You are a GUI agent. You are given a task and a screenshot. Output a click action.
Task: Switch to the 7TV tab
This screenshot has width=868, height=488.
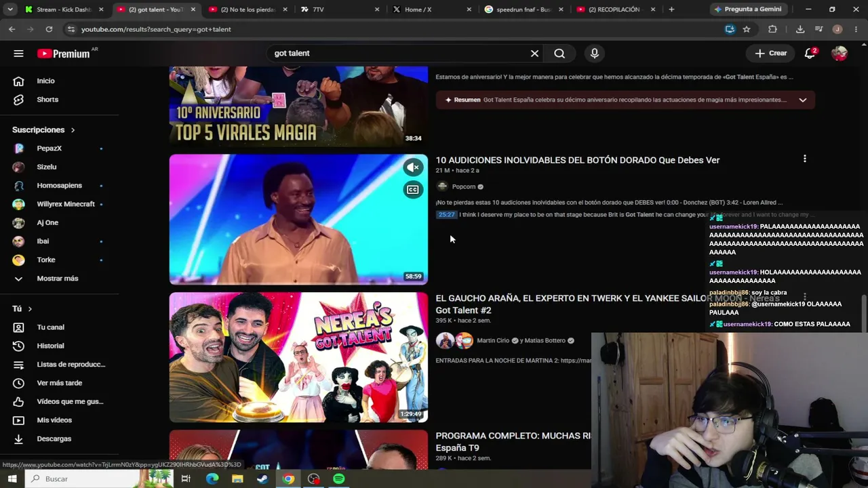tap(338, 9)
